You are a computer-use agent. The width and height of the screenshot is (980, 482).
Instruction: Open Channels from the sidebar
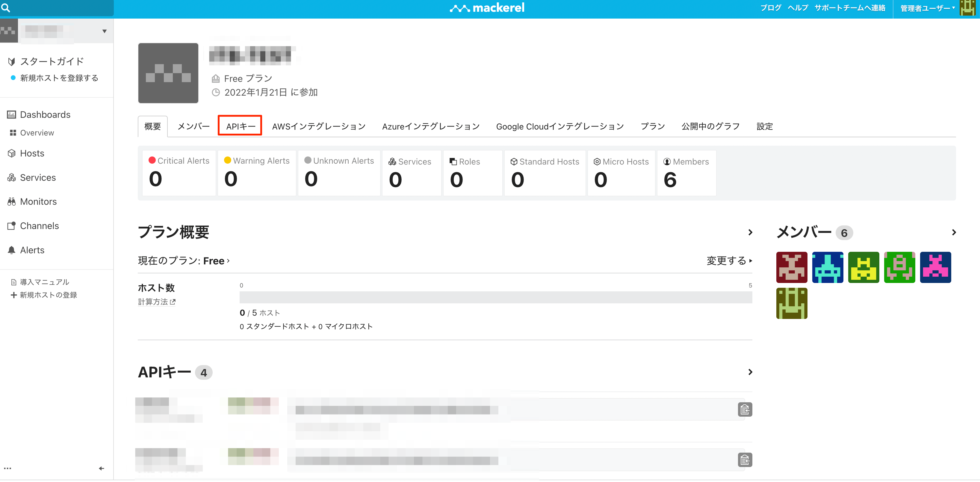tap(39, 226)
